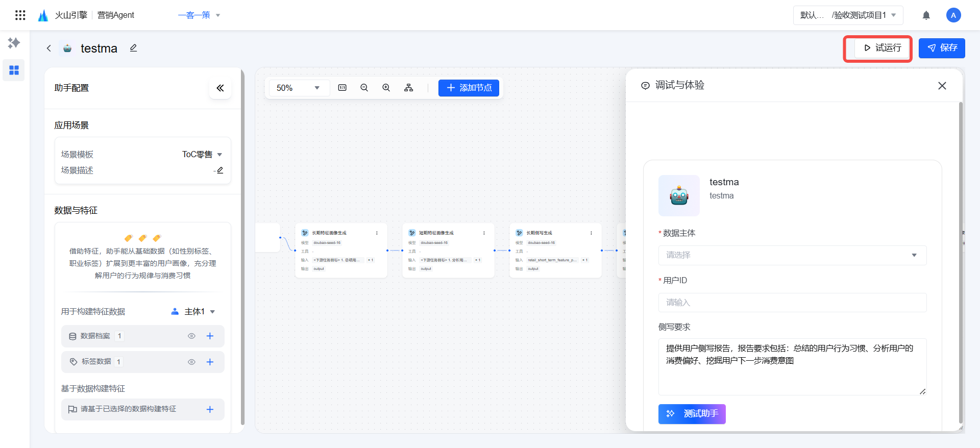
Task: Edit the 场景描述 field
Action: point(220,170)
